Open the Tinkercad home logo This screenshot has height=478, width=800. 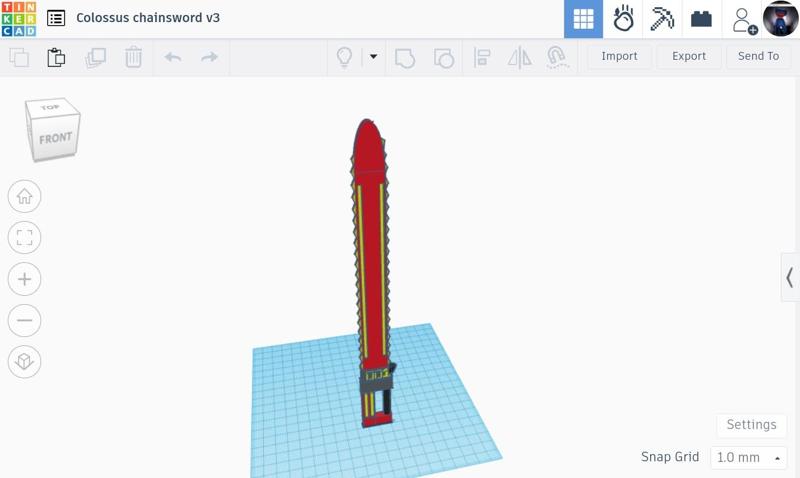tap(19, 18)
